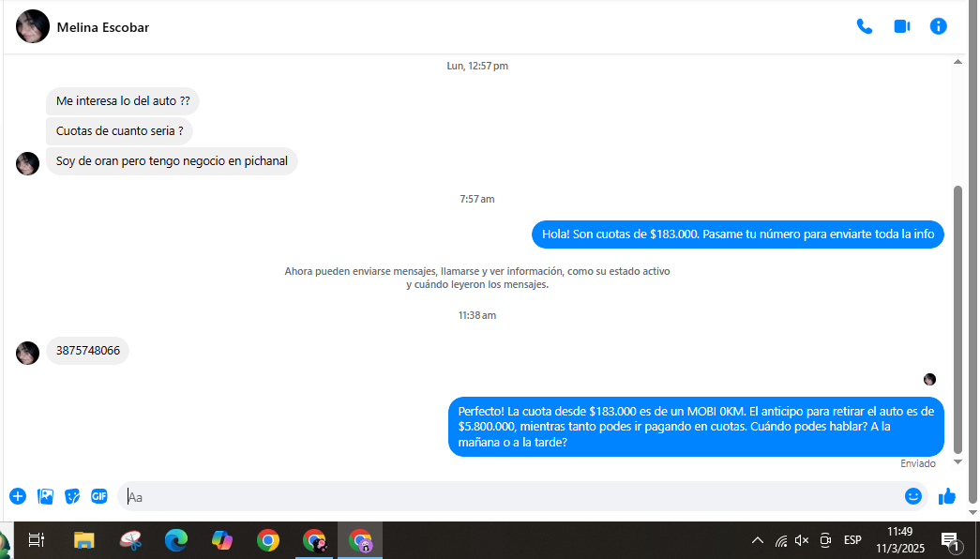Click the chat scrollbar thumb
Viewport: 980px width, 559px height.
(957, 320)
